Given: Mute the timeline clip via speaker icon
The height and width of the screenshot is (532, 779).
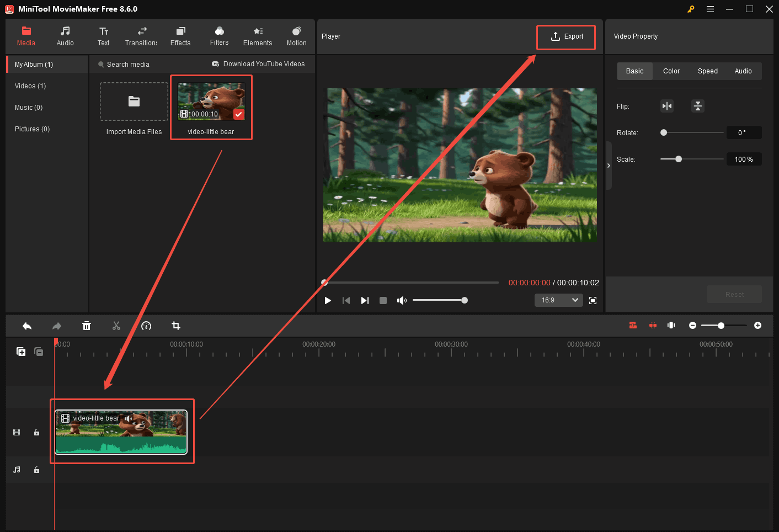Looking at the screenshot, I should 128,418.
